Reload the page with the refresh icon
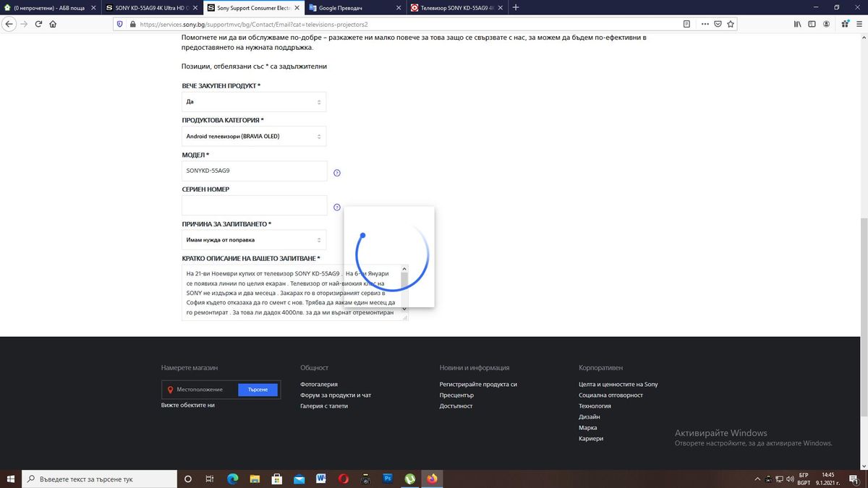 coord(38,23)
